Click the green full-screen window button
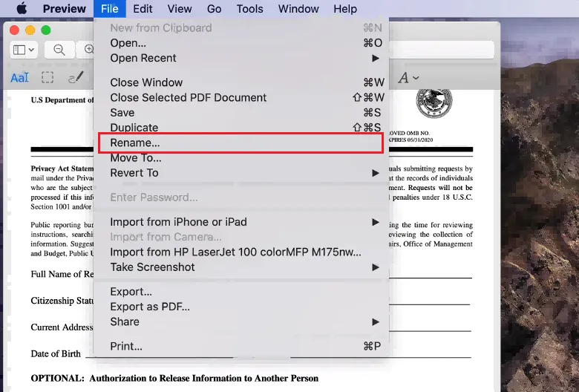The image size is (579, 392). 46,30
